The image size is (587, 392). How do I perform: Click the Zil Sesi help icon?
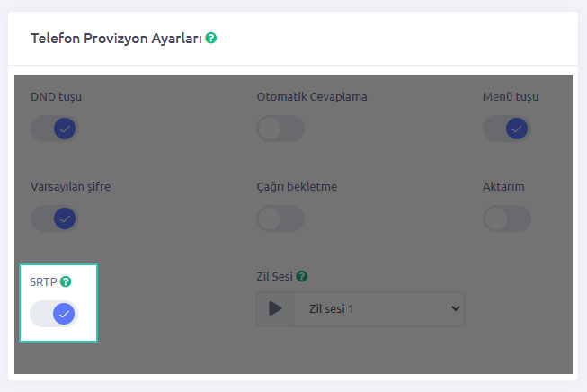(x=302, y=276)
